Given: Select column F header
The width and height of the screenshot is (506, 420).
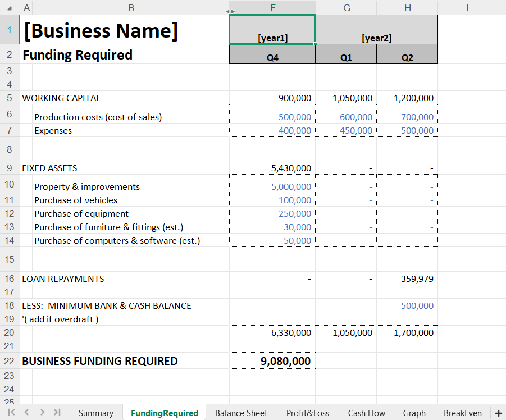Looking at the screenshot, I should point(272,7).
